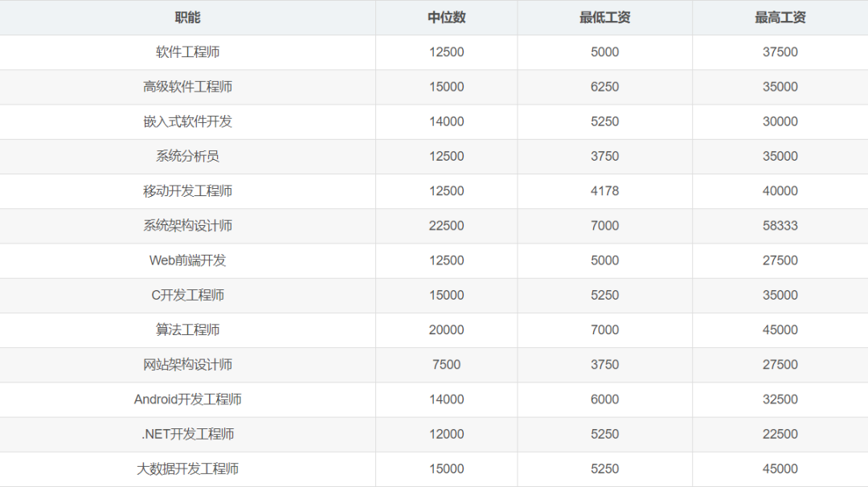Click the 最高工资 column header

coord(780,18)
